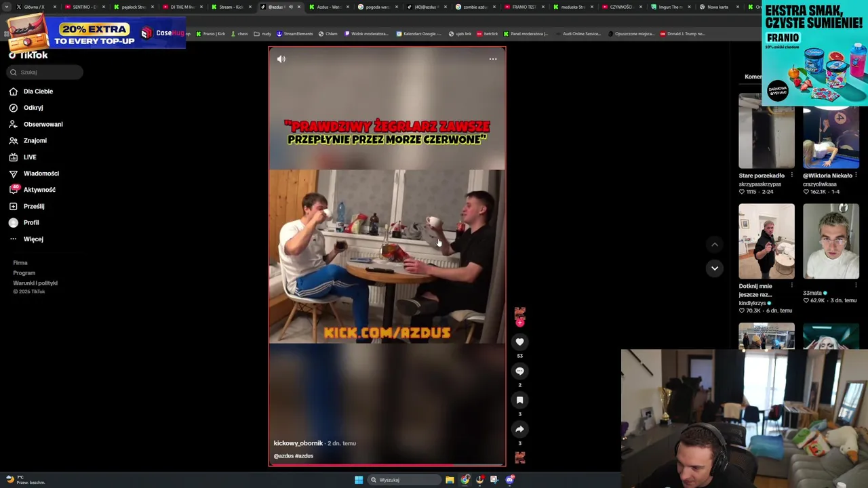868x488 pixels.
Task: Open the Firma footer link
Action: tap(20, 263)
